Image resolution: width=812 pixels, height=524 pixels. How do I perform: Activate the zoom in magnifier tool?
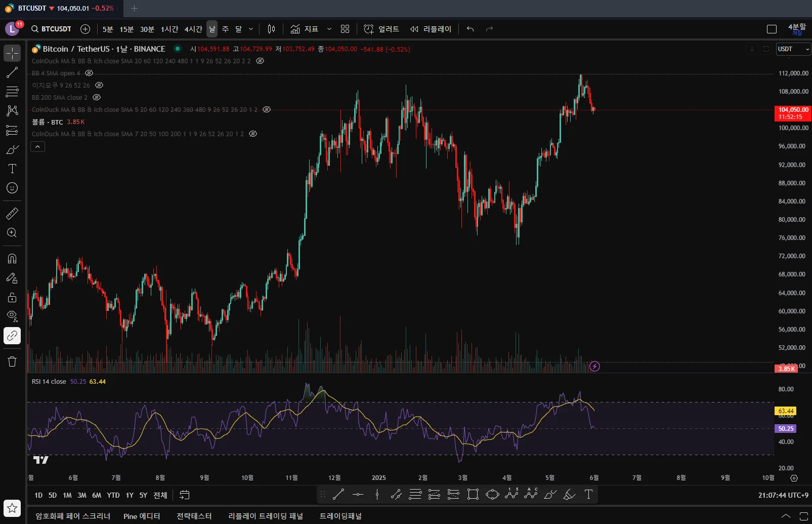pyautogui.click(x=12, y=233)
